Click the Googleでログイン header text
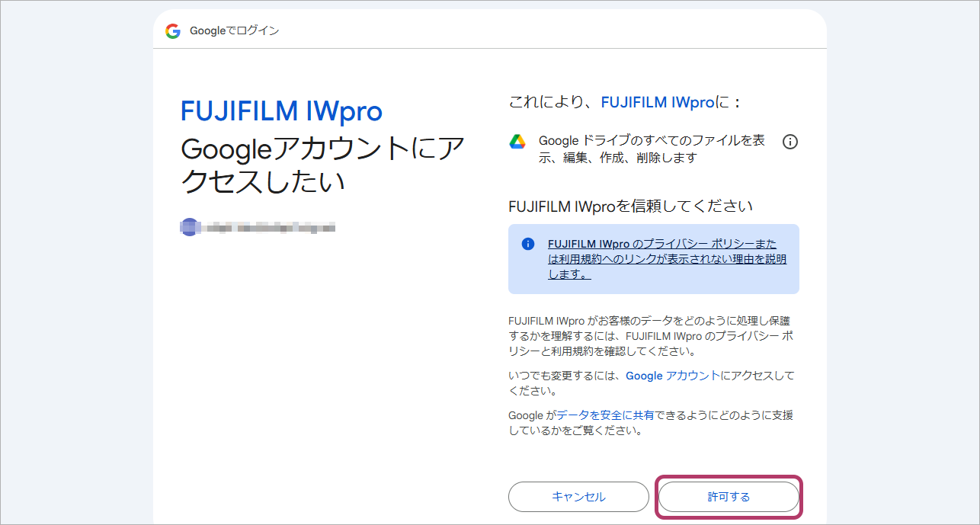This screenshot has height=525, width=980. pyautogui.click(x=235, y=31)
